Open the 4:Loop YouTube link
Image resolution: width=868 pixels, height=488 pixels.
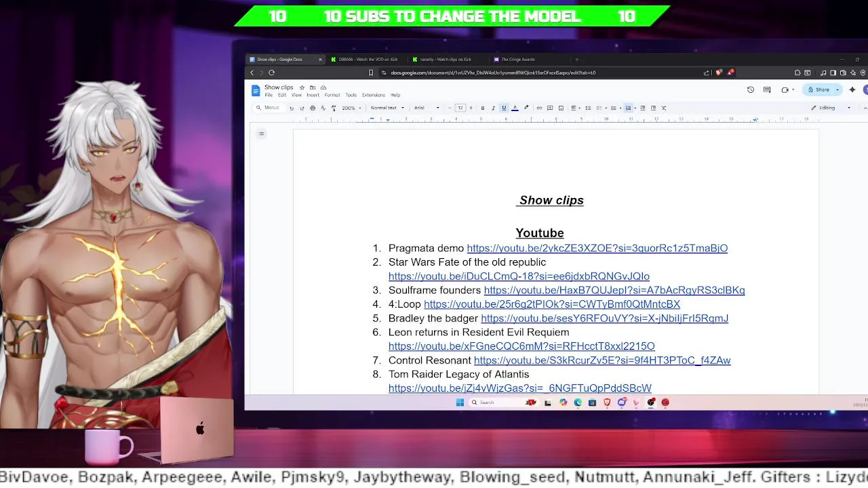point(552,304)
